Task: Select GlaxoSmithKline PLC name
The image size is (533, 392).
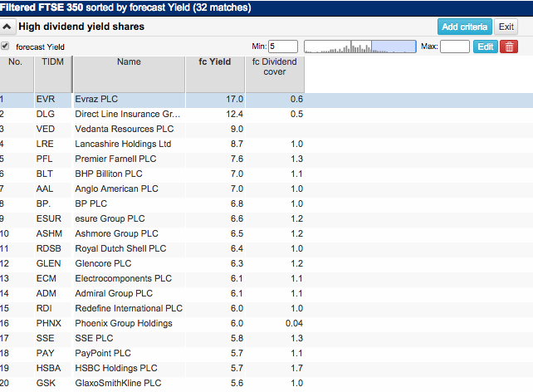Action: (118, 384)
